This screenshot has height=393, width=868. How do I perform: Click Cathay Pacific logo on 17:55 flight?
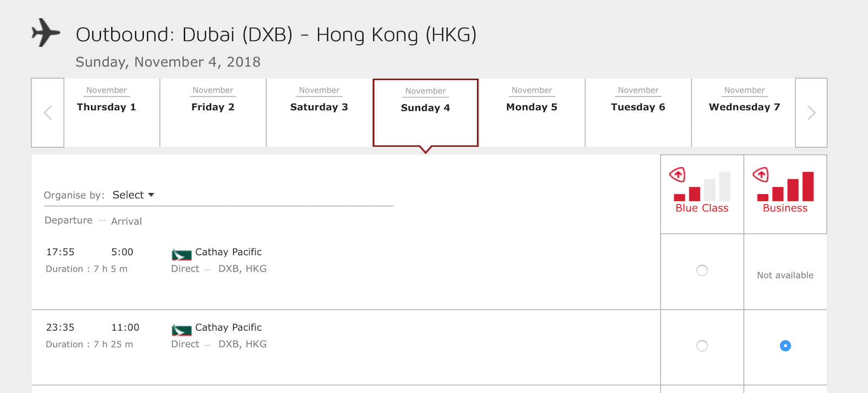point(182,255)
